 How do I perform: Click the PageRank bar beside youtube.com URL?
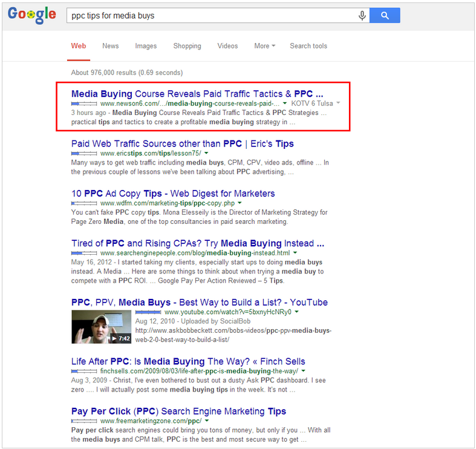point(148,312)
